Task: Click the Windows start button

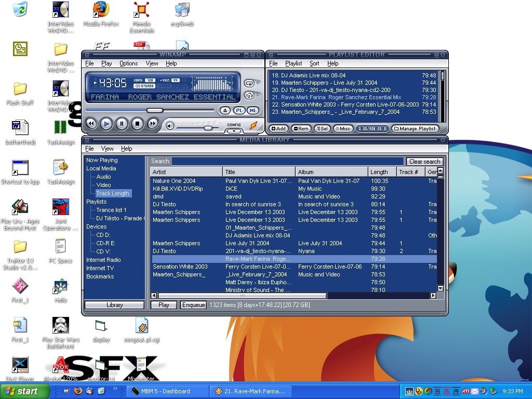Action: click(24, 391)
